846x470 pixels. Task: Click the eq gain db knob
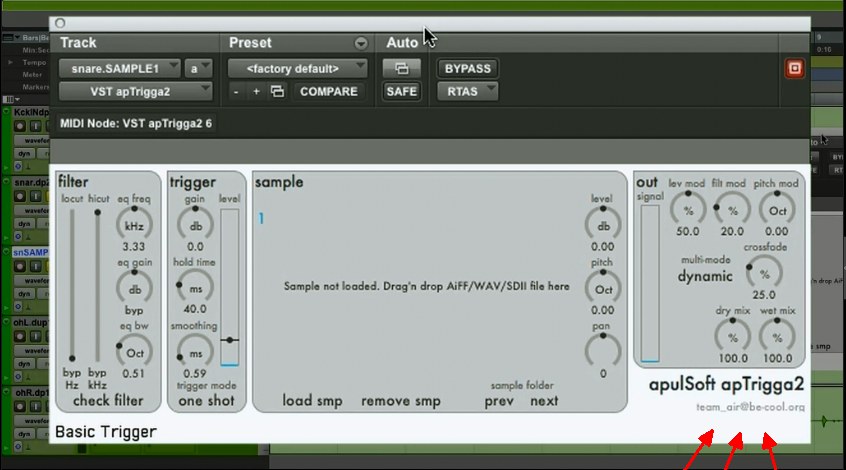point(134,288)
